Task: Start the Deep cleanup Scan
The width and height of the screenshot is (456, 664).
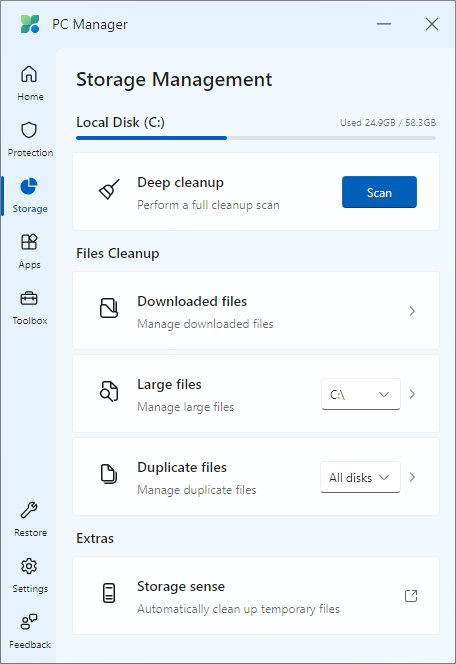Action: coord(379,192)
